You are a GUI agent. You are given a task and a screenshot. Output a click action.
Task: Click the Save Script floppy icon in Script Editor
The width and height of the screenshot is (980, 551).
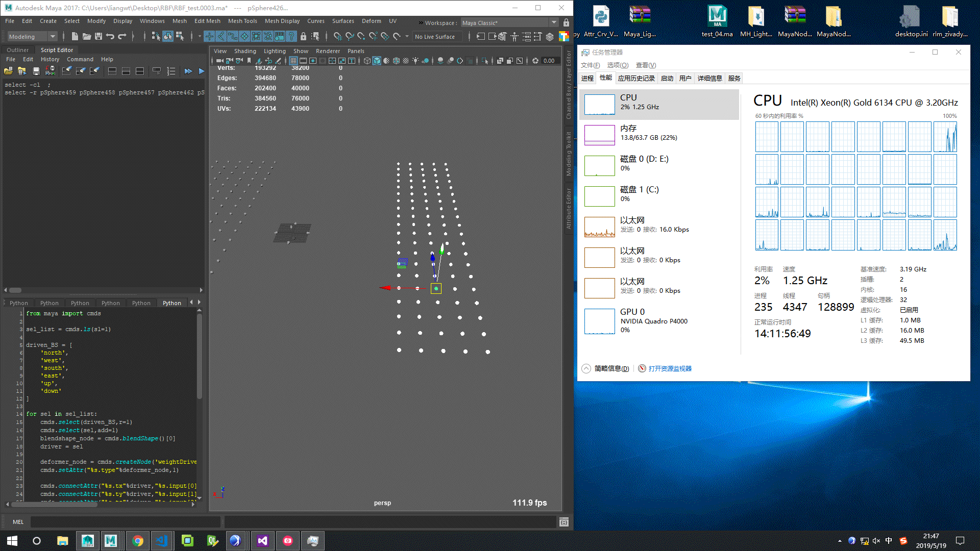click(36, 71)
